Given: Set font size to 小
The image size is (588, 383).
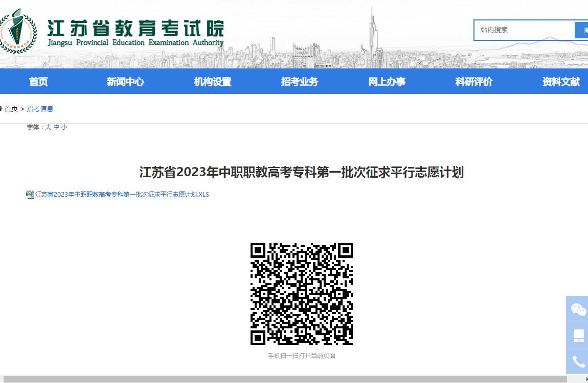Looking at the screenshot, I should pyautogui.click(x=64, y=127).
